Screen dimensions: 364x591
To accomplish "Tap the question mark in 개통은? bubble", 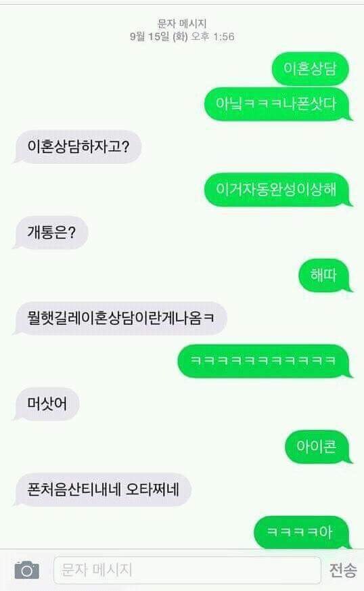I will (x=72, y=233).
